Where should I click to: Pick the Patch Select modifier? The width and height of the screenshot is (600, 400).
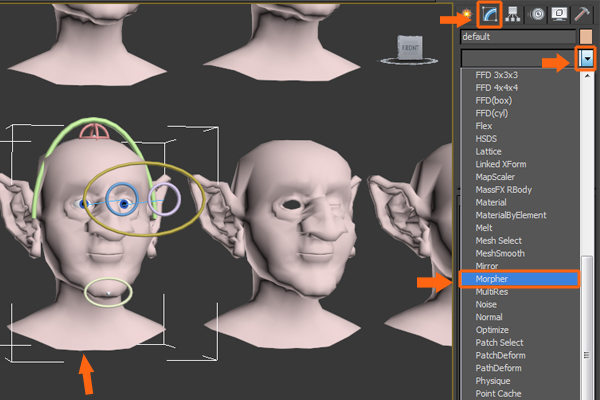click(x=499, y=343)
